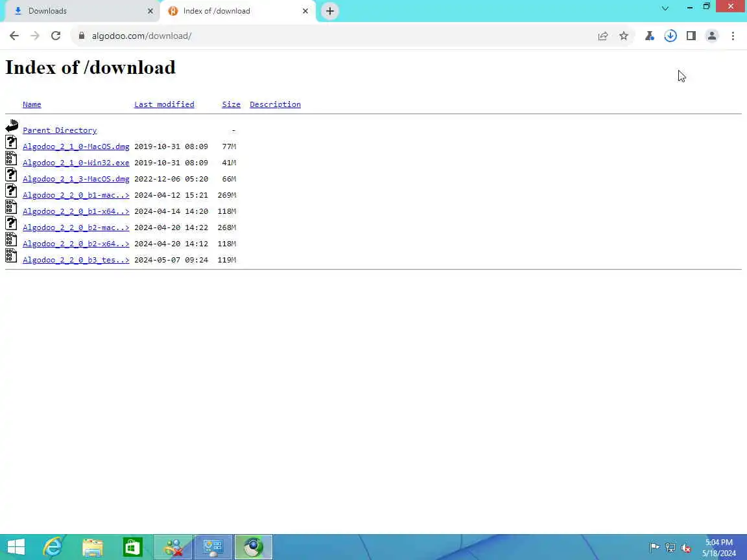Click the 269M size value
Viewport: 747px width, 560px height.
point(227,194)
